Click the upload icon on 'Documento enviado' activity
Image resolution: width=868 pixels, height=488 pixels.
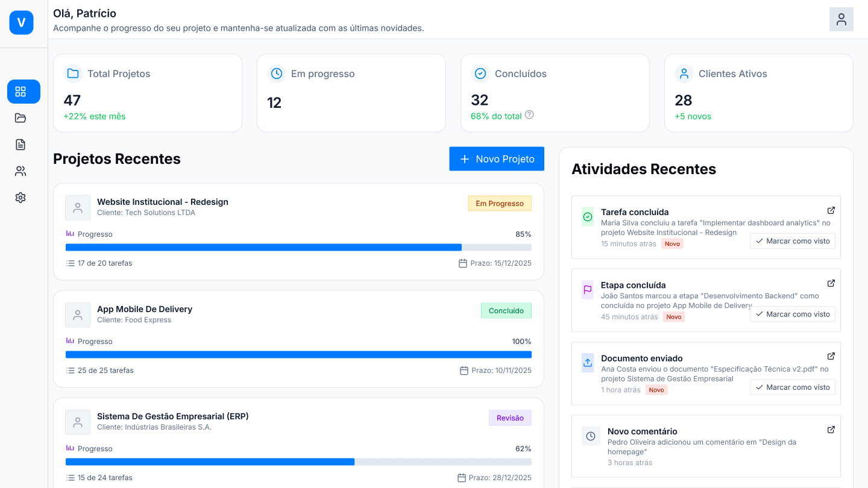click(588, 363)
